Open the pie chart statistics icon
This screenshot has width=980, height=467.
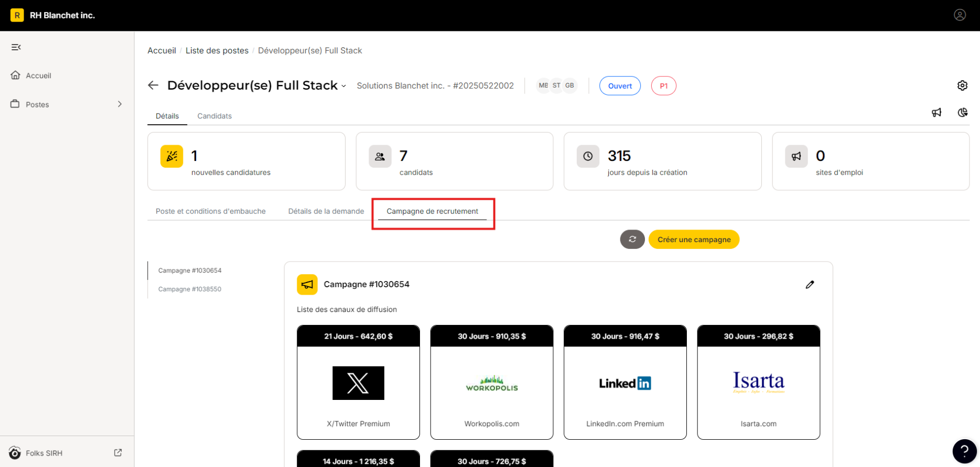[962, 113]
